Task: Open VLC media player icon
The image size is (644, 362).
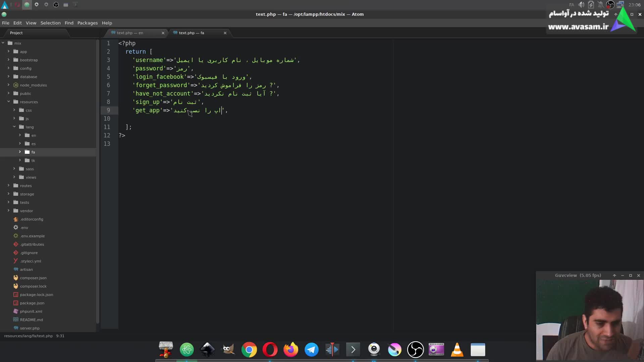Action: click(457, 350)
